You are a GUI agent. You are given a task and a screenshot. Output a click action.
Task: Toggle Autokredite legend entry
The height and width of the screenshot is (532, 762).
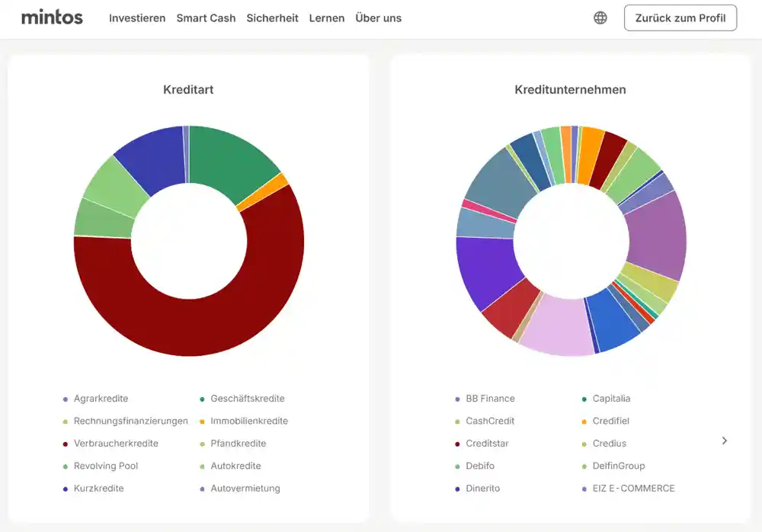230,466
